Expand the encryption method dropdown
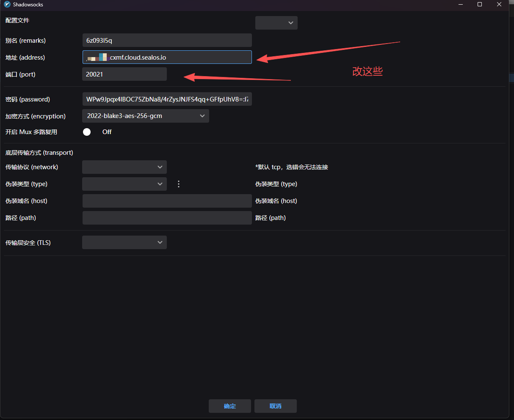 [145, 116]
